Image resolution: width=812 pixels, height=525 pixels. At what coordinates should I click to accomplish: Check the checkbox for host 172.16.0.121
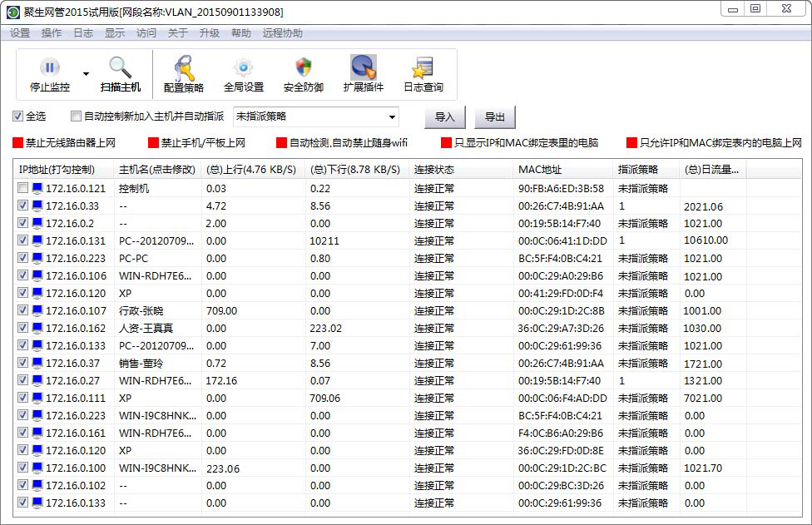tap(22, 188)
